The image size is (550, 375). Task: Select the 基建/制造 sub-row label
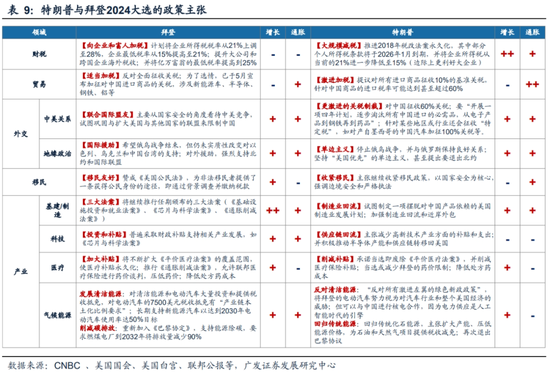click(58, 210)
